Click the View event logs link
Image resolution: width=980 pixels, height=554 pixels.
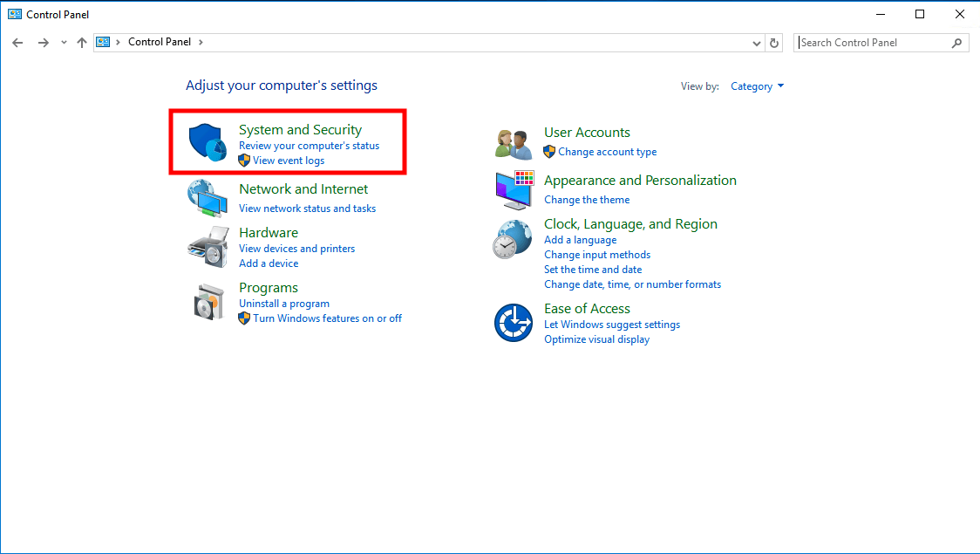coord(289,161)
